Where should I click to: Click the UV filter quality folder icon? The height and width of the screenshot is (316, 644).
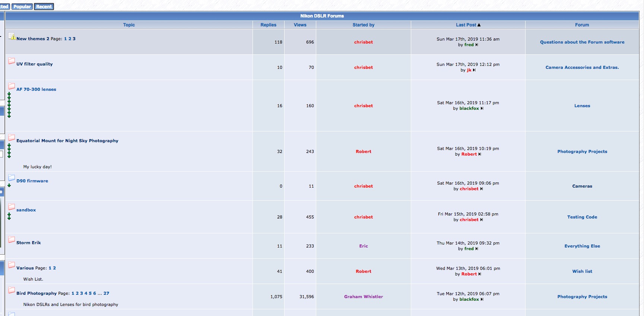(12, 61)
